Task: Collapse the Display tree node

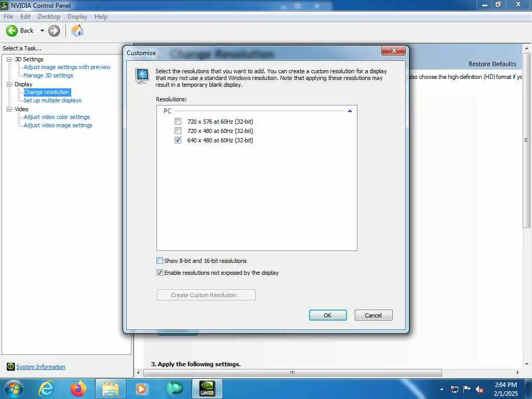Action: point(9,84)
